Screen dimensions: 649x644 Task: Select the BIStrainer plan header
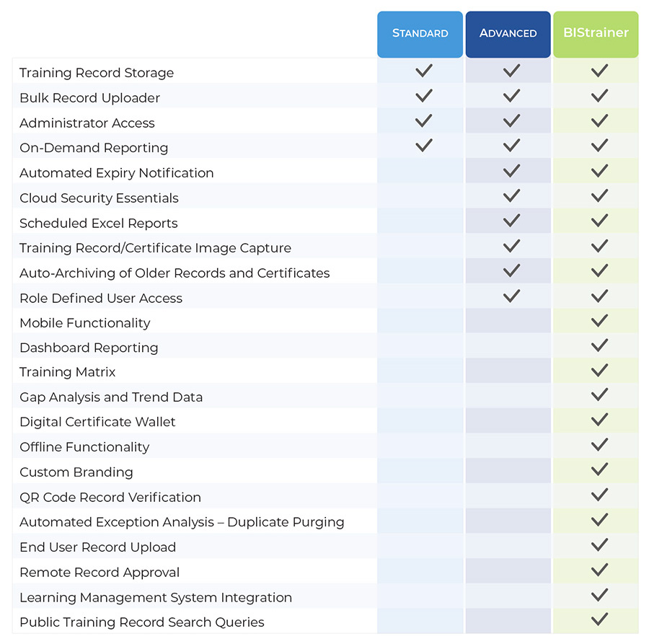(x=596, y=35)
